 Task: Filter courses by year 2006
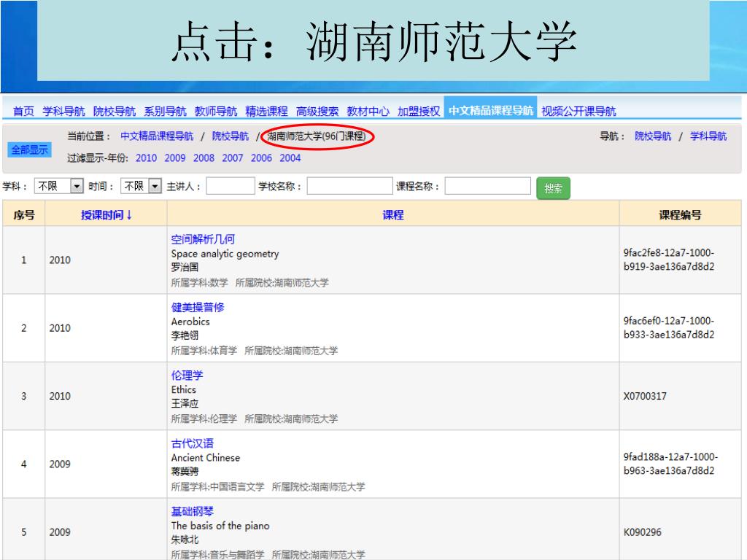(x=262, y=158)
